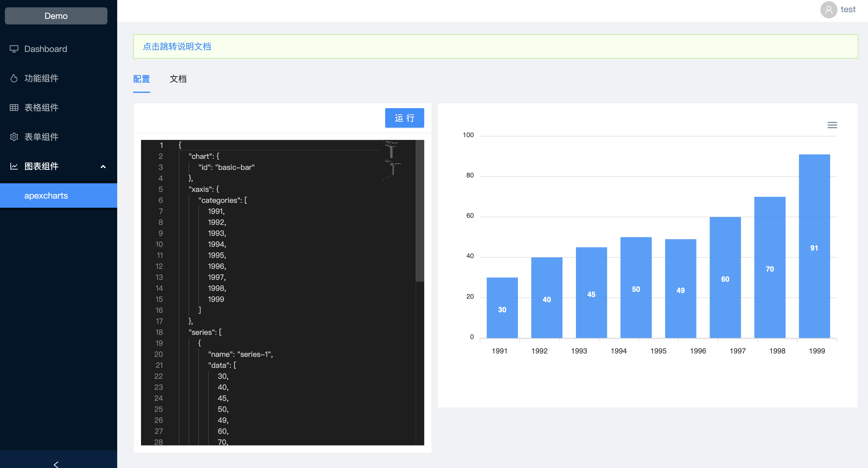Open the chart hamburger menu icon
Viewport: 868px width, 468px height.
pyautogui.click(x=832, y=125)
